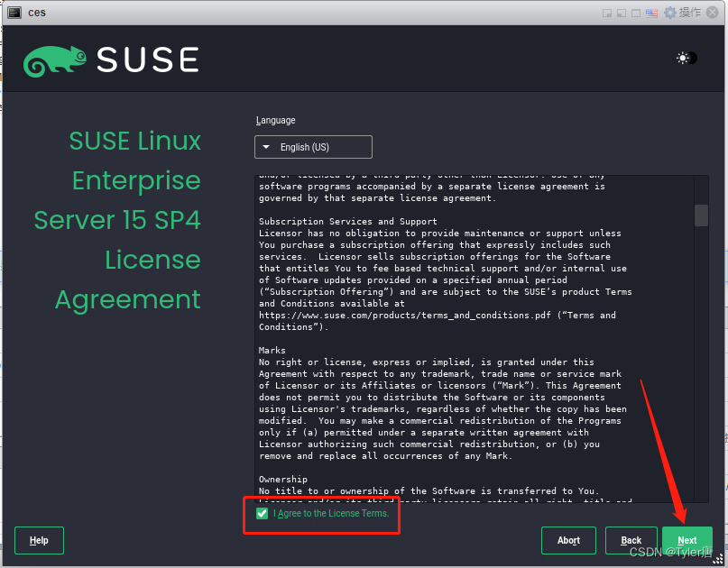Image resolution: width=728 pixels, height=568 pixels.
Task: Click the fullscreen window icon in title bar
Action: (x=636, y=13)
